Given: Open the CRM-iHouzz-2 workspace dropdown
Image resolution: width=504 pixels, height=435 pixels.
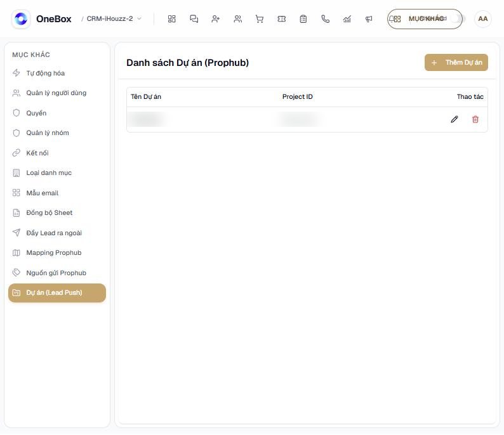Looking at the screenshot, I should [x=114, y=18].
